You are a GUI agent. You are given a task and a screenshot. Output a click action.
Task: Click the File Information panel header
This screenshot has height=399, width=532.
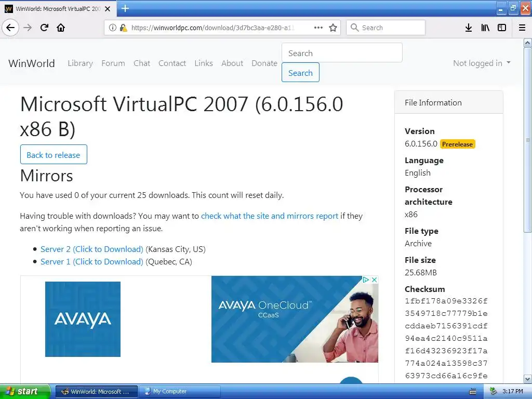pyautogui.click(x=449, y=102)
